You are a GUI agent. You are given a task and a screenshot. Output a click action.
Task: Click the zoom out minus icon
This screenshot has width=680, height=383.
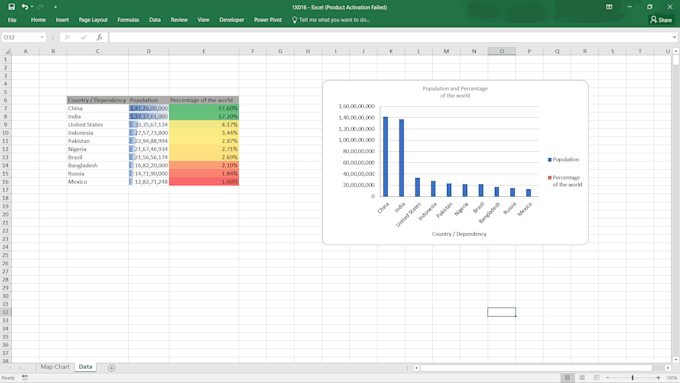click(x=607, y=378)
